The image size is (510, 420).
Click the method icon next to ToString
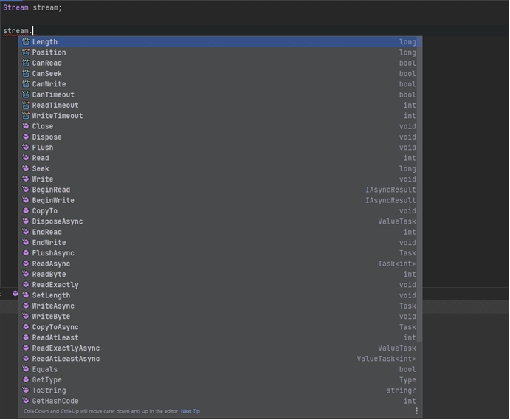(x=26, y=390)
